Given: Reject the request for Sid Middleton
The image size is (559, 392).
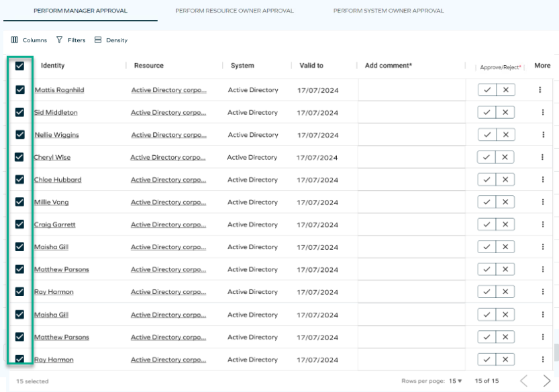Looking at the screenshot, I should point(505,112).
